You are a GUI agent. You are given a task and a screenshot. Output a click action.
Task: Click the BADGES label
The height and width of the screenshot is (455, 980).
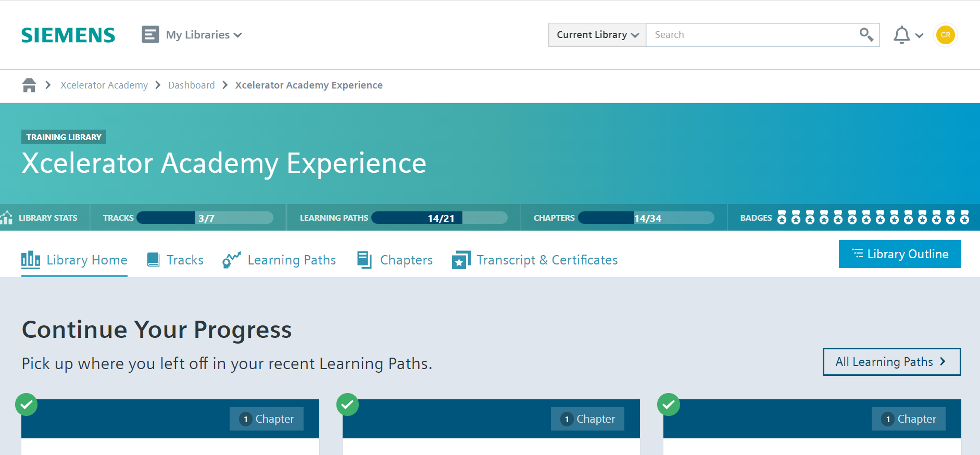[756, 218]
